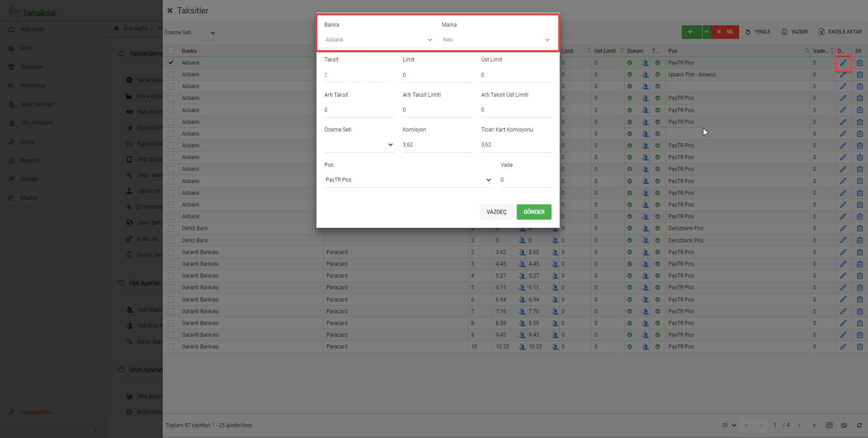
Task: Click VAZGEÇ to cancel the dialog
Action: pos(496,212)
